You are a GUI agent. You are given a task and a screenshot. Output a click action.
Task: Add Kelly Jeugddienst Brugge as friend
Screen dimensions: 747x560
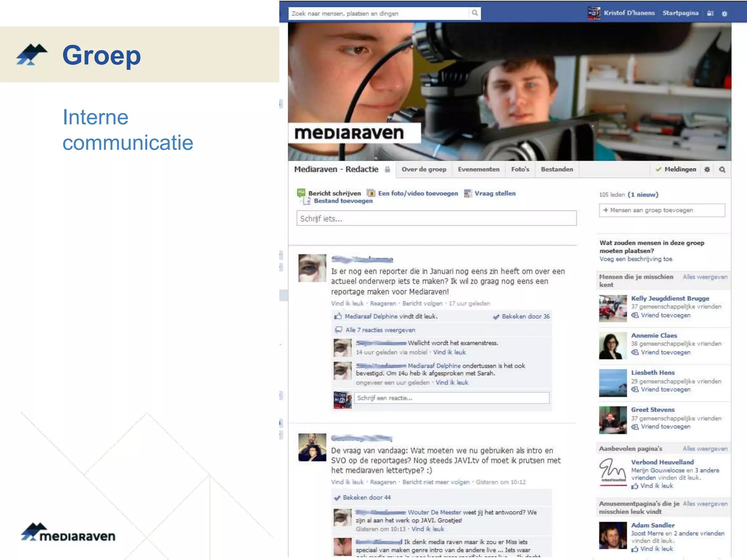(x=666, y=315)
